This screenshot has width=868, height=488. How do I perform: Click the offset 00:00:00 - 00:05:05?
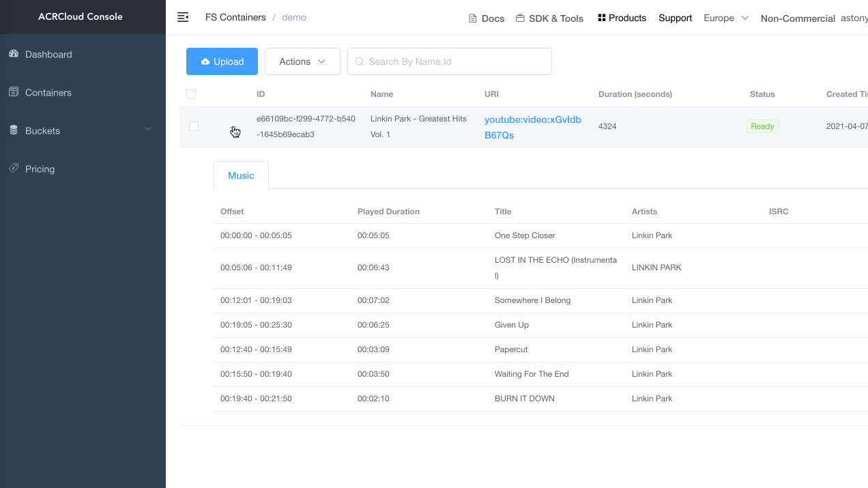(256, 235)
